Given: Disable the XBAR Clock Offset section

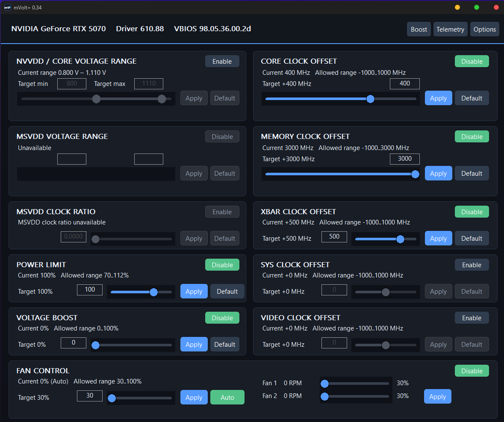Looking at the screenshot, I should pos(472,212).
